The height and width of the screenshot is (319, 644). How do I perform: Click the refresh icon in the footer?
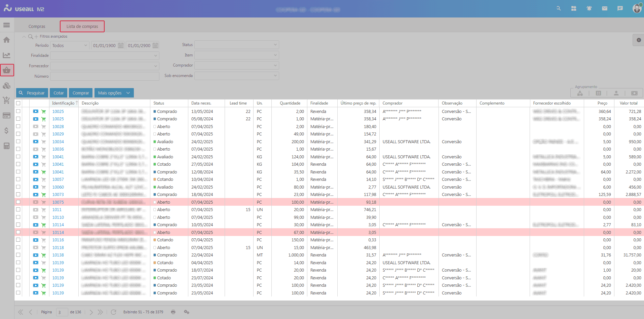pyautogui.click(x=114, y=312)
